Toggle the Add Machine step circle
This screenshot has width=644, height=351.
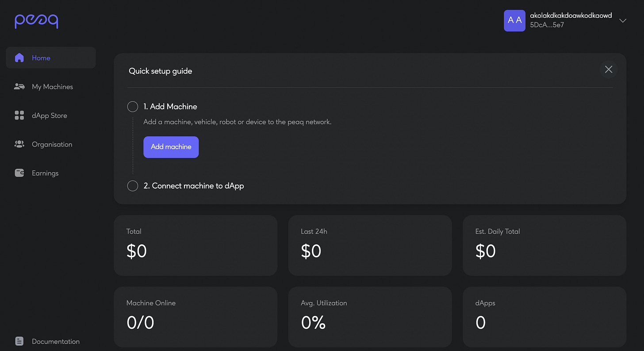click(x=132, y=107)
